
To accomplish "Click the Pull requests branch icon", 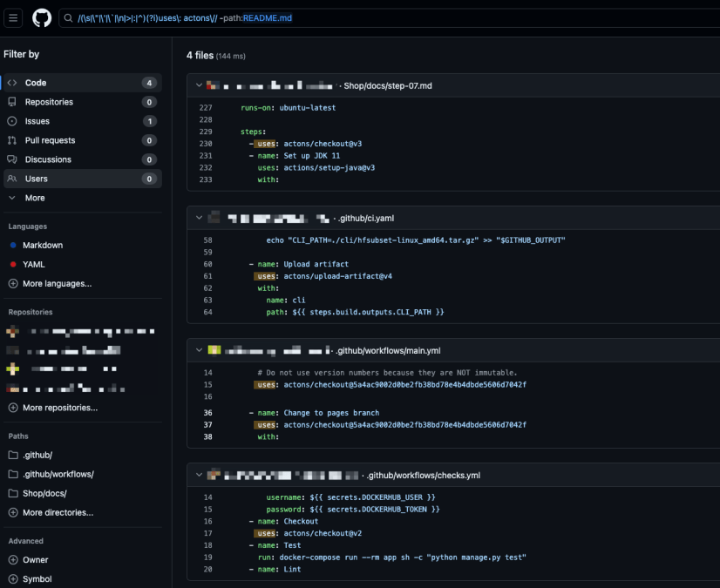I will (12, 140).
